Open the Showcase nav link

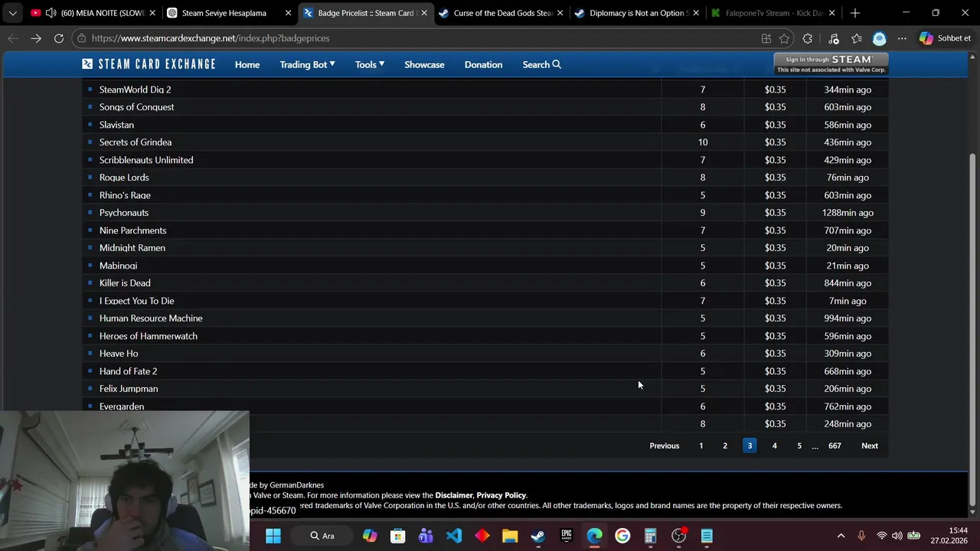(424, 65)
